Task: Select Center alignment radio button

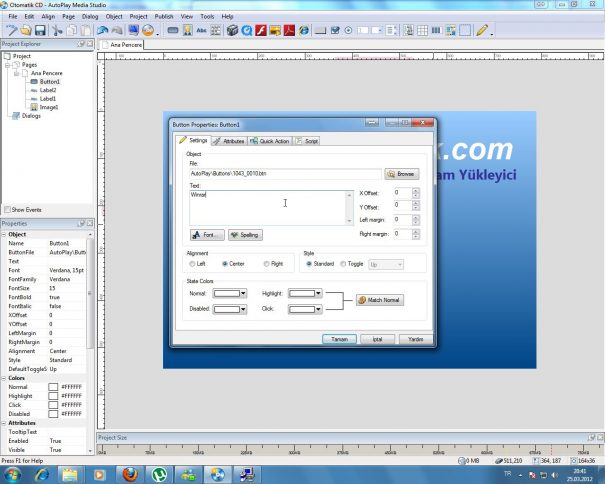Action: 225,264
